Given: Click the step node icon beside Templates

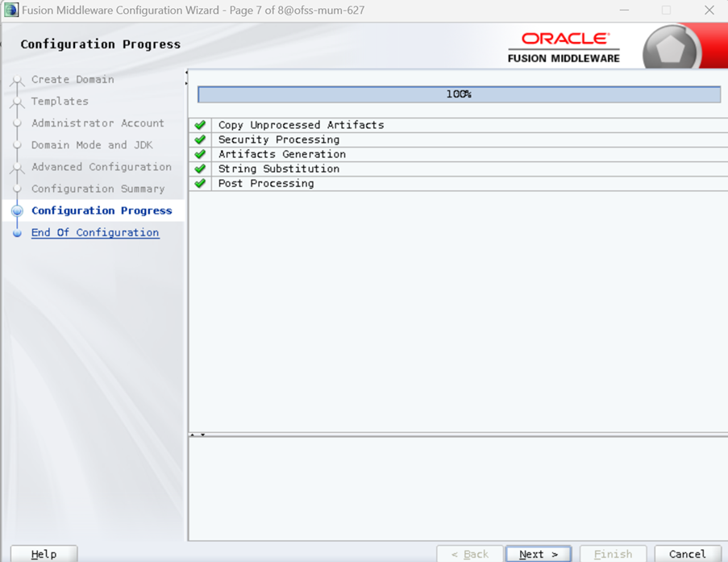Looking at the screenshot, I should (x=17, y=102).
